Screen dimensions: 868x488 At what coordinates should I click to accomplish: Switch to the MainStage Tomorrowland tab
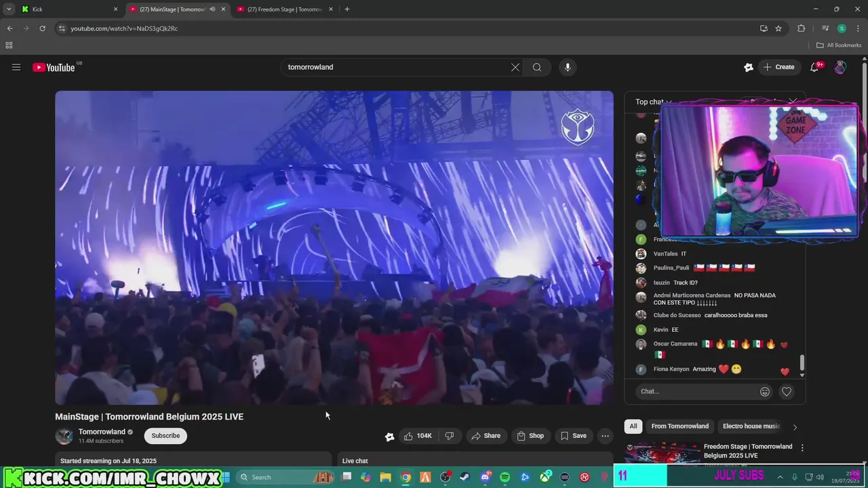point(178,9)
